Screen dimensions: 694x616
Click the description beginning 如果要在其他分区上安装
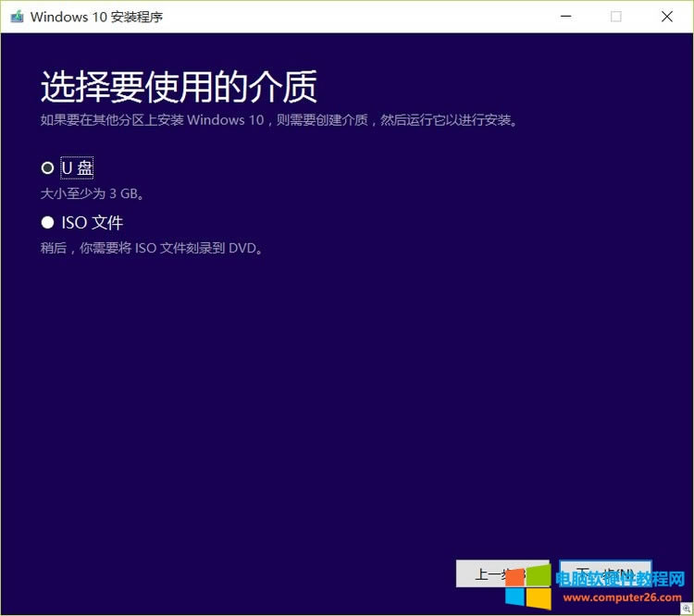pyautogui.click(x=279, y=120)
